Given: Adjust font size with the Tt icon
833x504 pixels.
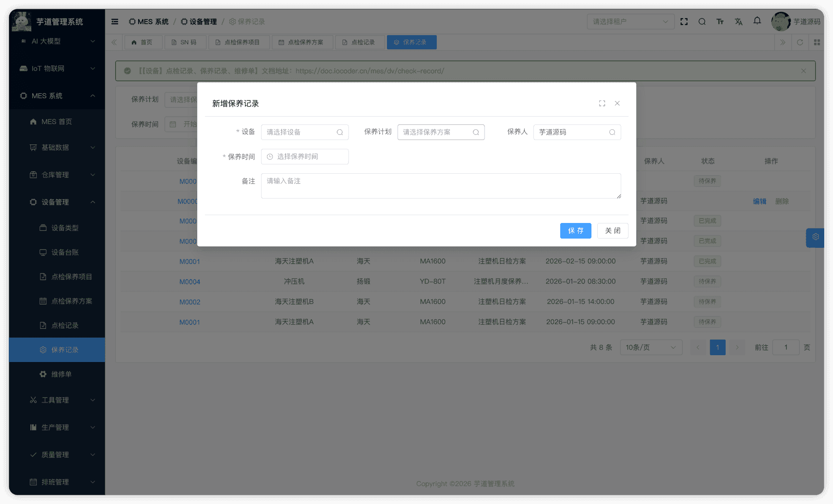Looking at the screenshot, I should pyautogui.click(x=720, y=21).
